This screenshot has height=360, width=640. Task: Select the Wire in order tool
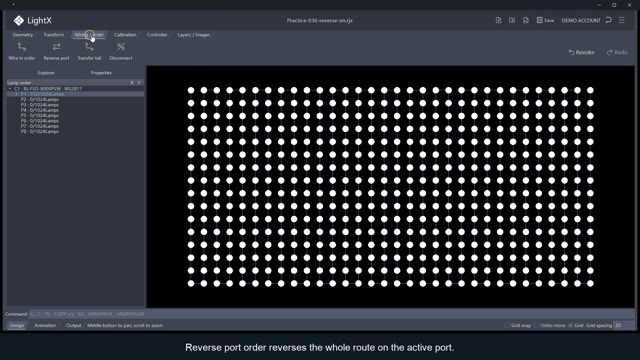click(x=22, y=51)
